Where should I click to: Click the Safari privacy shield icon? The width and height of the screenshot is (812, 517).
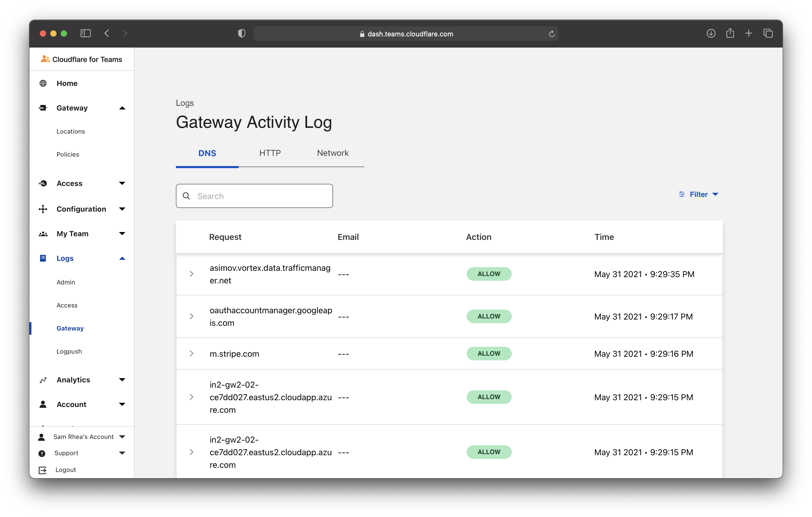point(241,34)
